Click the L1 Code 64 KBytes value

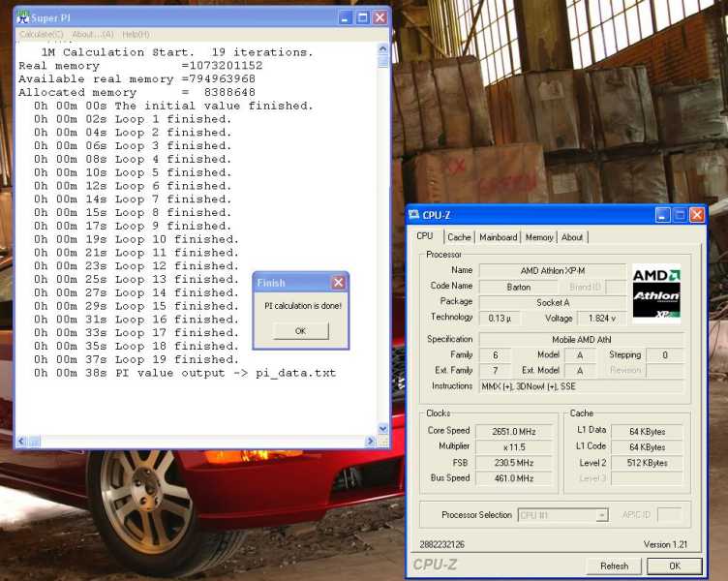point(648,447)
